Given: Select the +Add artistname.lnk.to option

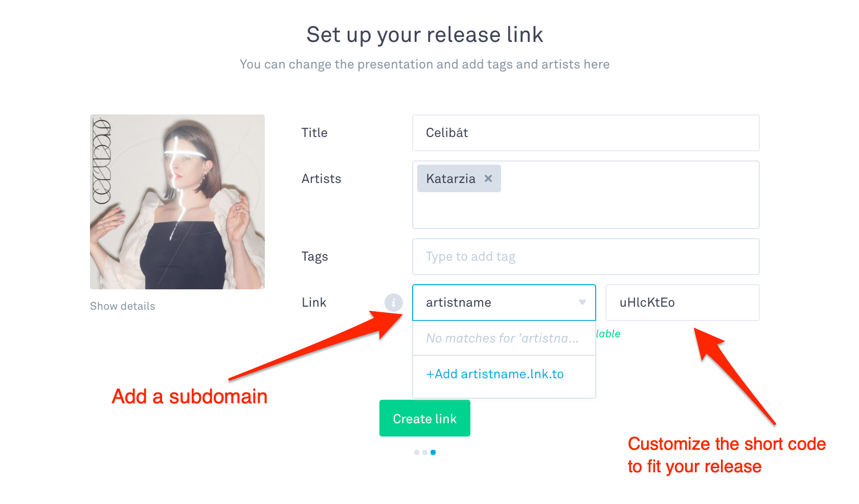Looking at the screenshot, I should pos(495,374).
